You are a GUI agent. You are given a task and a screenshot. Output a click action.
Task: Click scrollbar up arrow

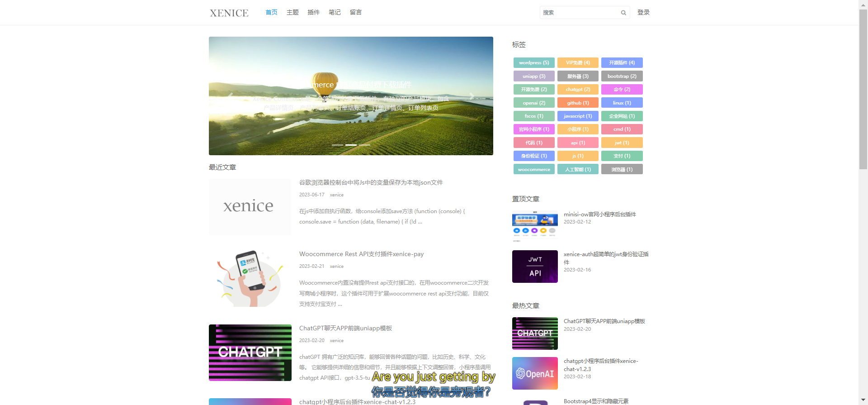(x=863, y=4)
